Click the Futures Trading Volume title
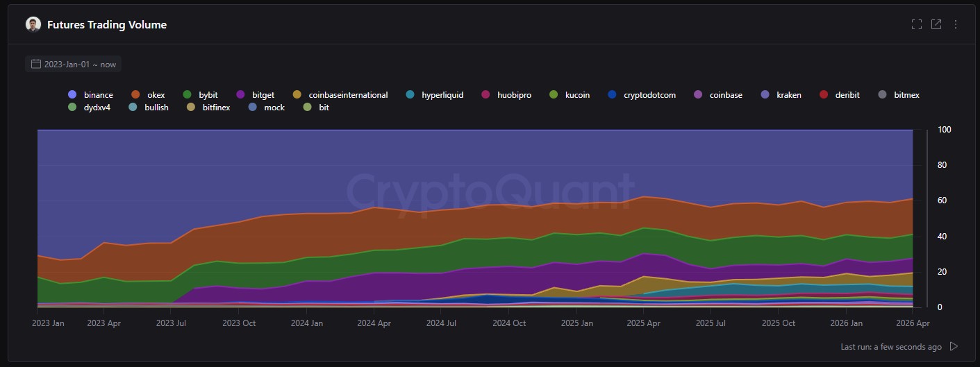The image size is (980, 367). (107, 25)
